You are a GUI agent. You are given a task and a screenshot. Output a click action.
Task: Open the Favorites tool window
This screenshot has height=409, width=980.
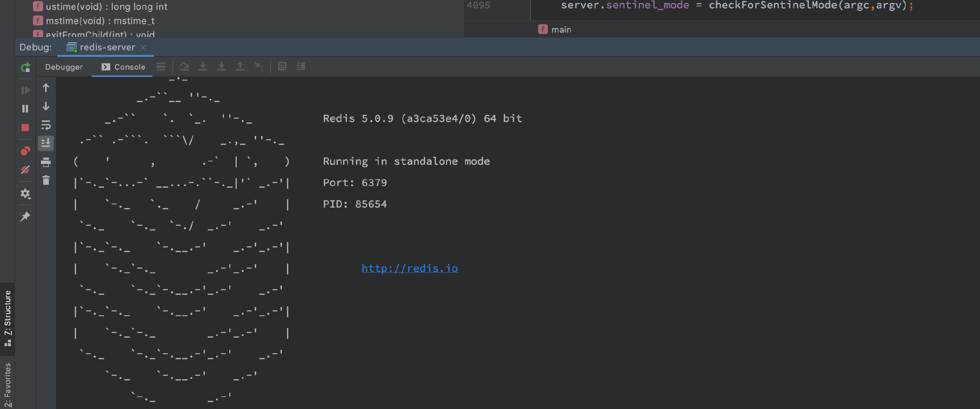point(8,384)
